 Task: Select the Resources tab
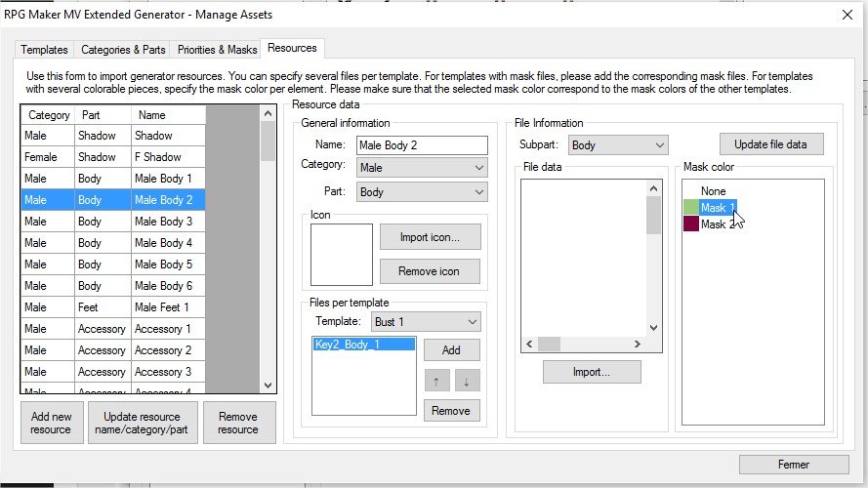[x=292, y=48]
